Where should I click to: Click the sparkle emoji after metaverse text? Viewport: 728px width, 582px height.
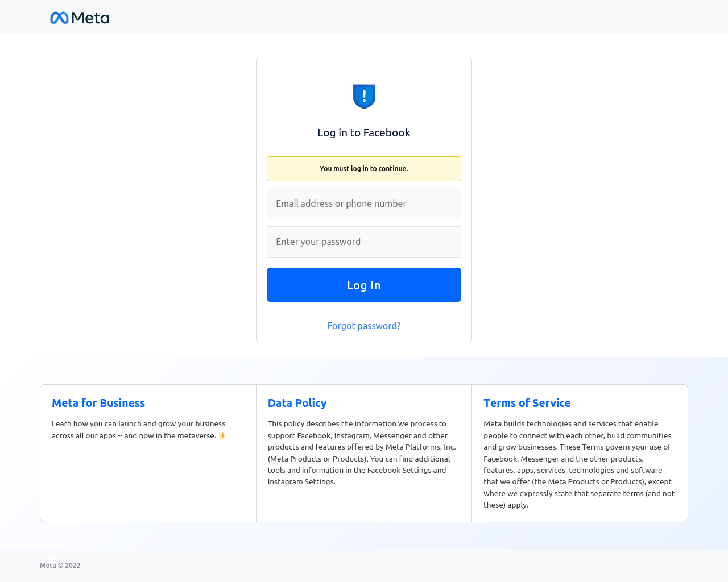pyautogui.click(x=222, y=435)
